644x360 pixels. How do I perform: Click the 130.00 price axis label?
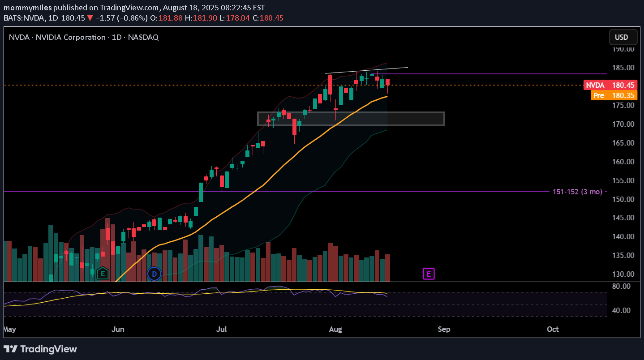pyautogui.click(x=623, y=274)
